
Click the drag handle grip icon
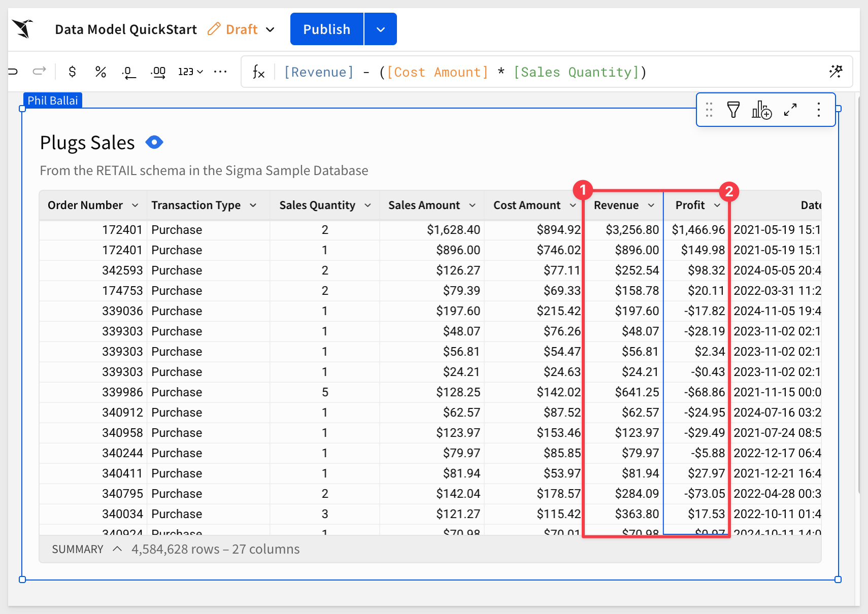click(x=709, y=110)
